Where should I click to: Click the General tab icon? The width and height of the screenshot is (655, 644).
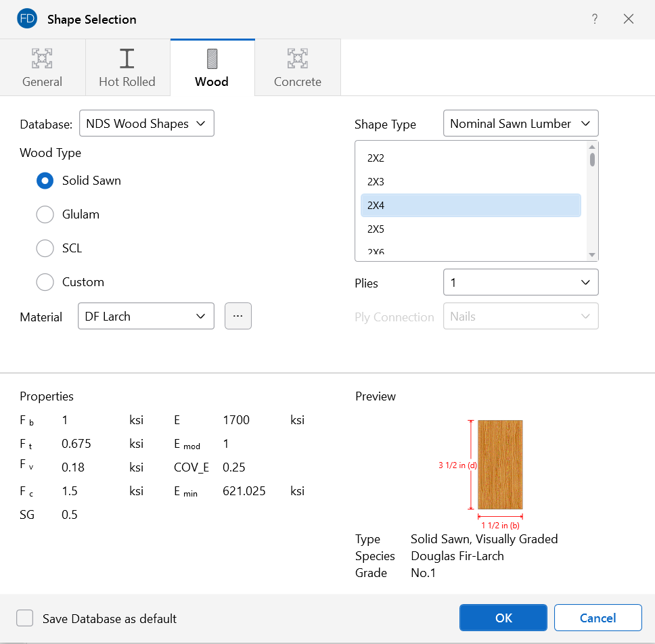[42, 59]
